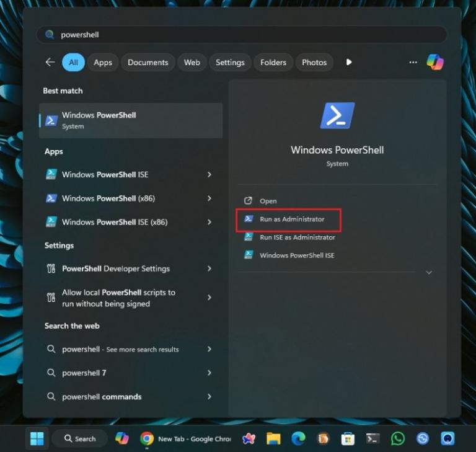
Task: Click the icon beside Allow local PowerShell scripts
Action: [51, 298]
